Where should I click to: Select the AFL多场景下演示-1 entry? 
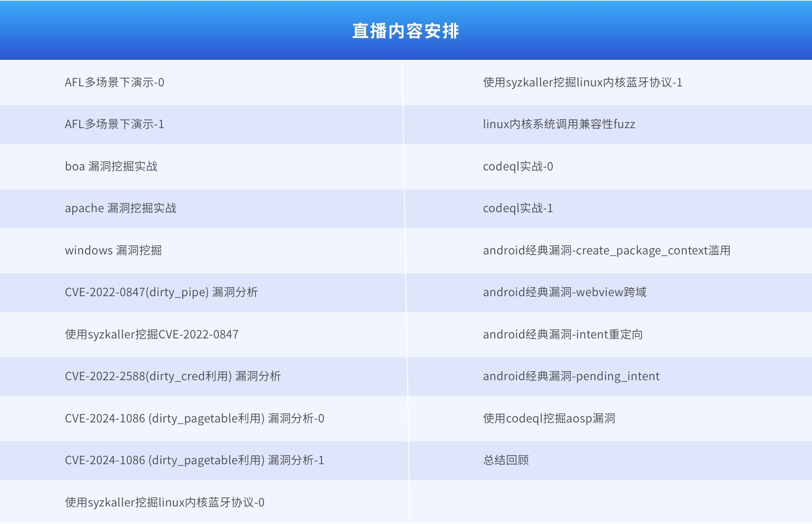click(114, 124)
